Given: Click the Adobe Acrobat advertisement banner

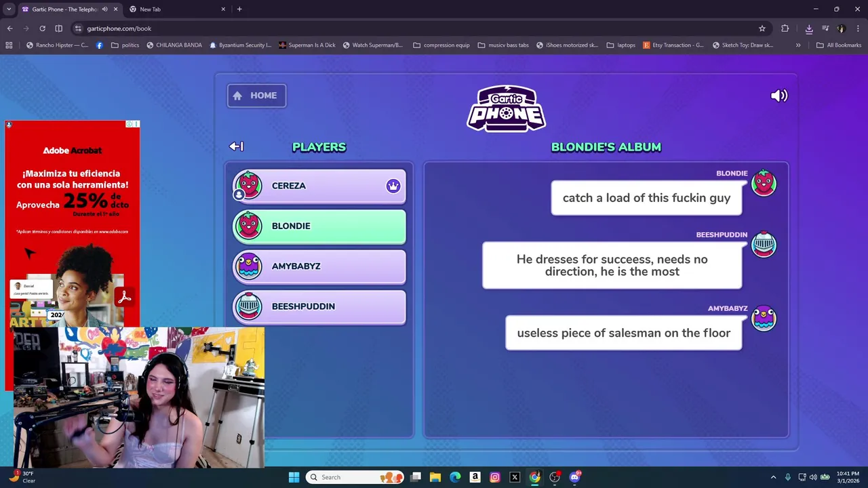Looking at the screenshot, I should click(x=72, y=224).
